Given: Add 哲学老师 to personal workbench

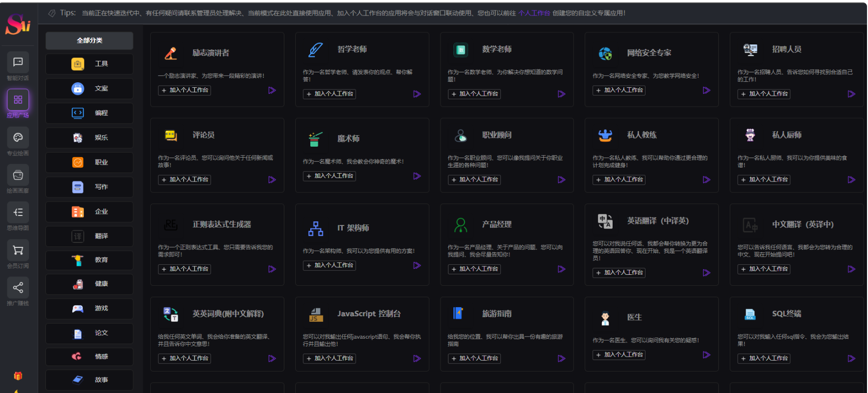Looking at the screenshot, I should pyautogui.click(x=330, y=94).
